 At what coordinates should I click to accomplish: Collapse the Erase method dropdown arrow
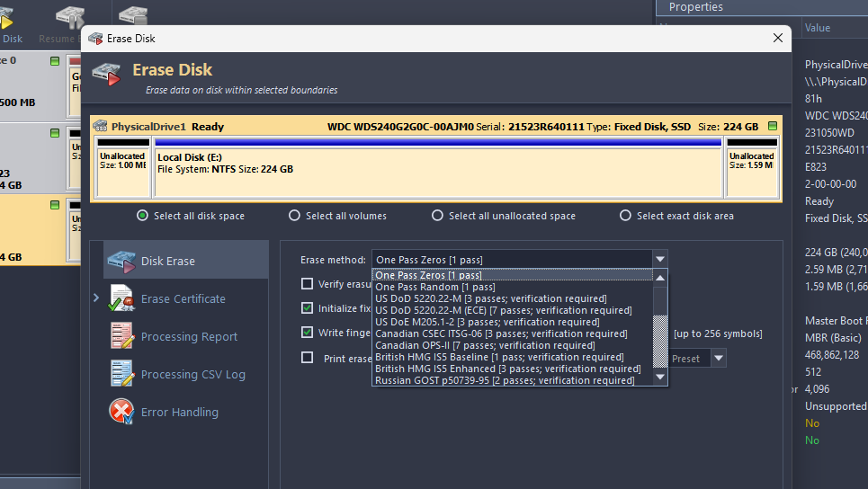(660, 260)
